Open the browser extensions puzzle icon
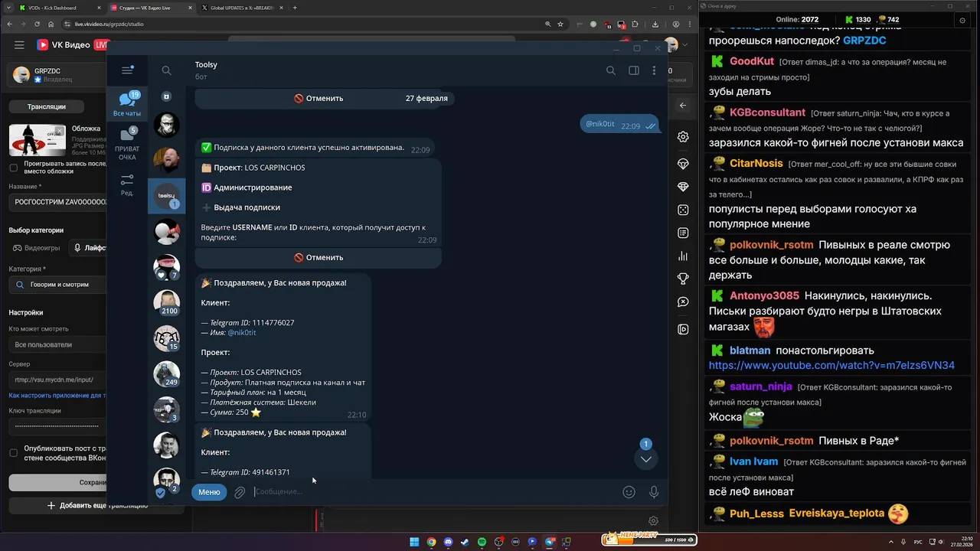The width and height of the screenshot is (980, 551). pyautogui.click(x=635, y=24)
